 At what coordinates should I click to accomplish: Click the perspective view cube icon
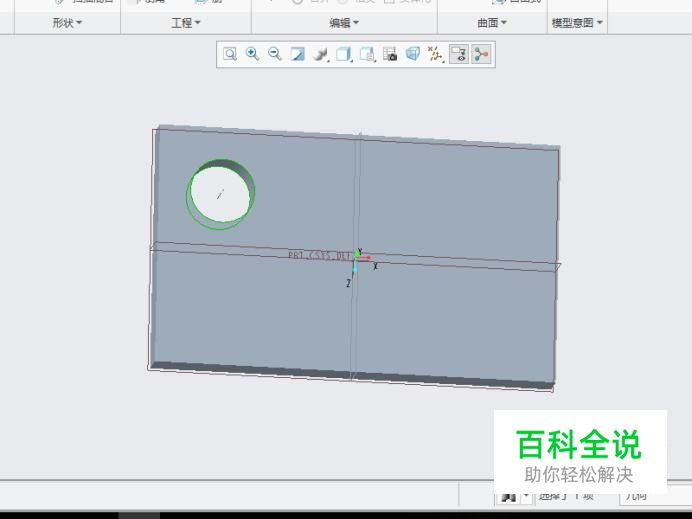point(413,54)
